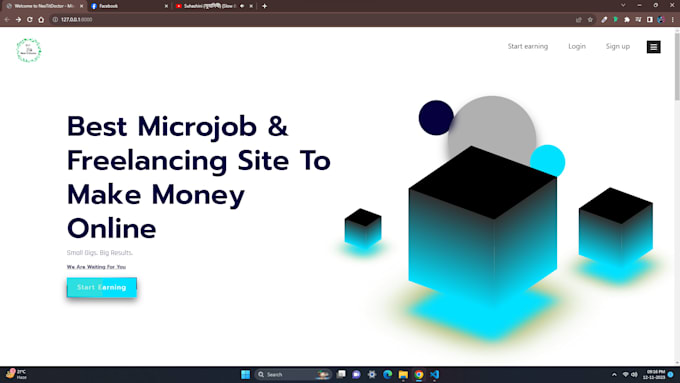Image resolution: width=680 pixels, height=383 pixels.
Task: Toggle the browser side panel icon
Action: 650,20
